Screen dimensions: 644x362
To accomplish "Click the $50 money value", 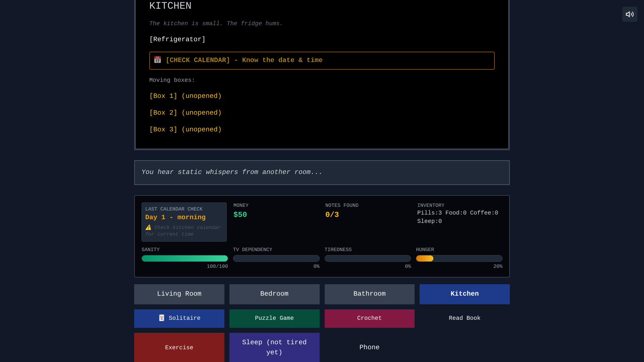I will pyautogui.click(x=240, y=215).
